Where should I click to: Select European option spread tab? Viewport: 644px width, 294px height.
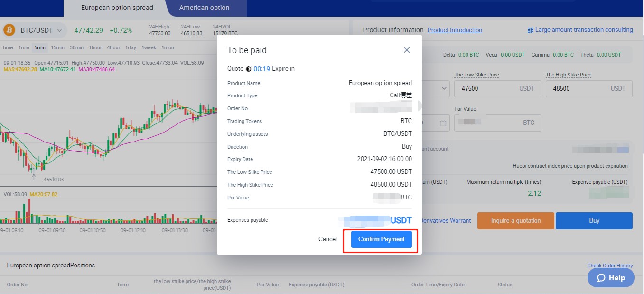pos(117,8)
